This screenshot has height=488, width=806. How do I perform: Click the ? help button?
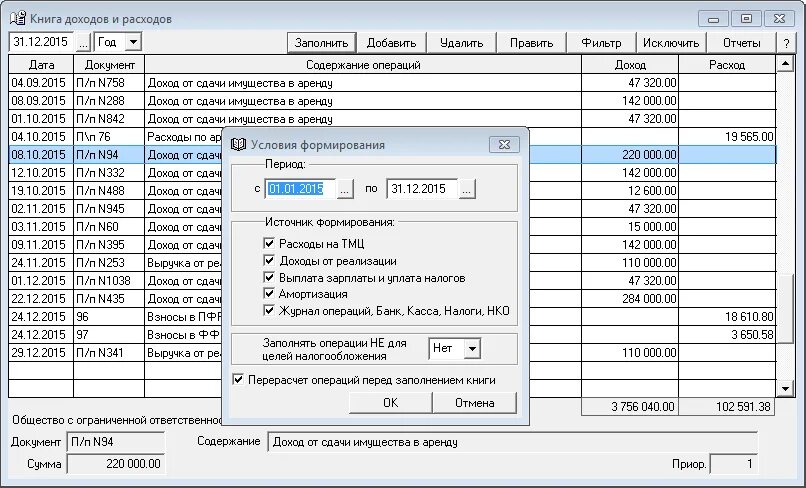[786, 43]
